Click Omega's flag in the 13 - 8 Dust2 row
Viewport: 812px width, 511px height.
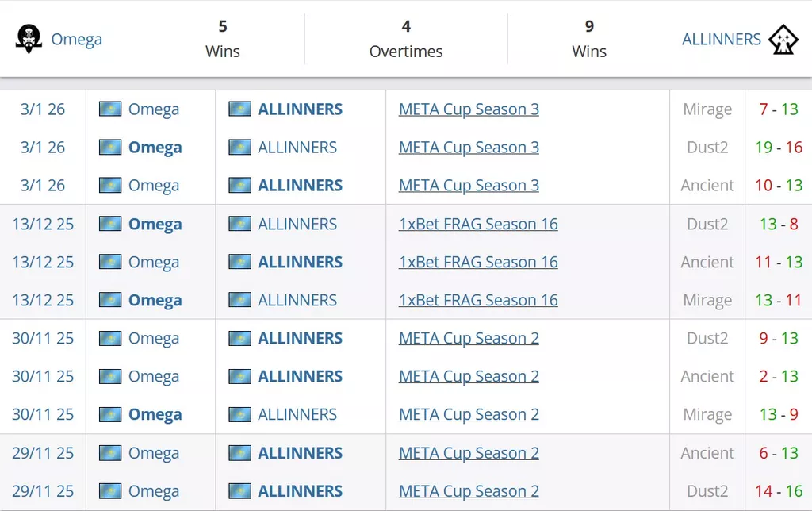click(110, 224)
